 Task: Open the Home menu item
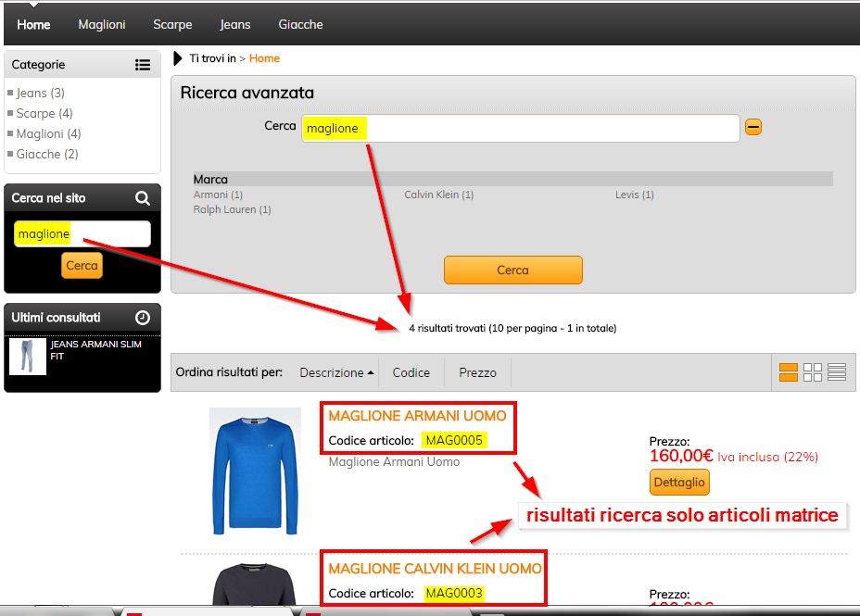tap(33, 25)
